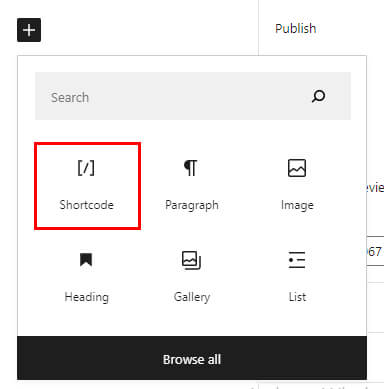
Task: Insert the red-outlined Shortcode block tile
Action: coord(87,186)
